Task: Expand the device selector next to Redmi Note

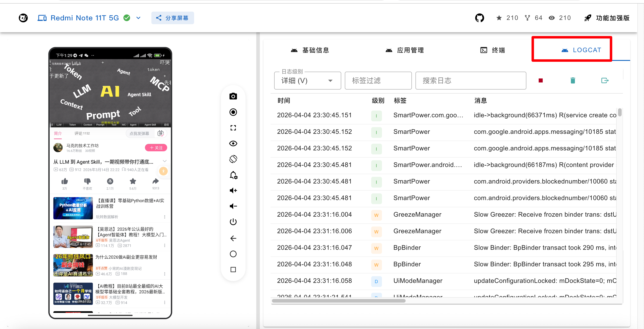Action: (138, 18)
